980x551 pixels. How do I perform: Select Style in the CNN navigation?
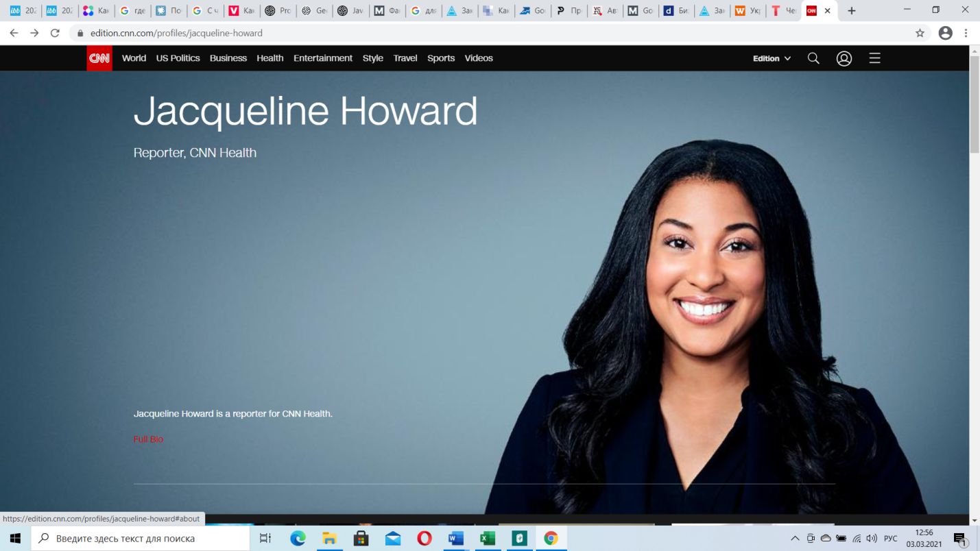pos(373,58)
